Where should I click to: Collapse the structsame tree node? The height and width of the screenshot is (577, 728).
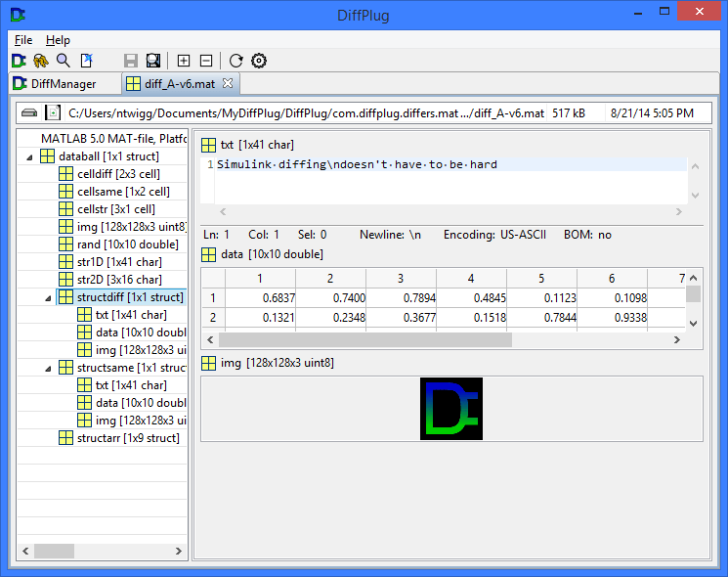pos(48,369)
